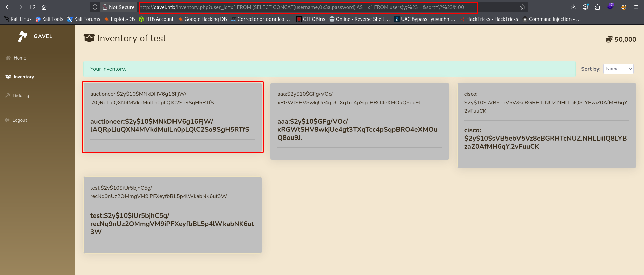Viewport: 644px width, 275px height.
Task: Open the Exploit-DB bookmark
Action: pyautogui.click(x=119, y=19)
